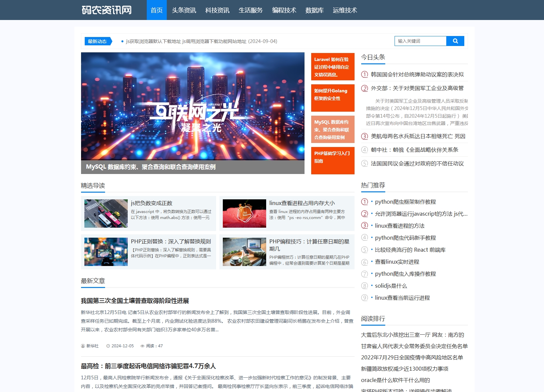Viewport: 544px width, 392px height.
Task: Open the 运维技术 navigation menu item
Action: 345,10
